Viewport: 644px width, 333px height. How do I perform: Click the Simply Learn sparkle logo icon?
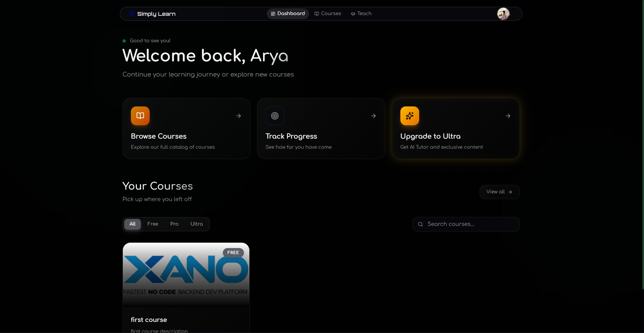pos(132,14)
